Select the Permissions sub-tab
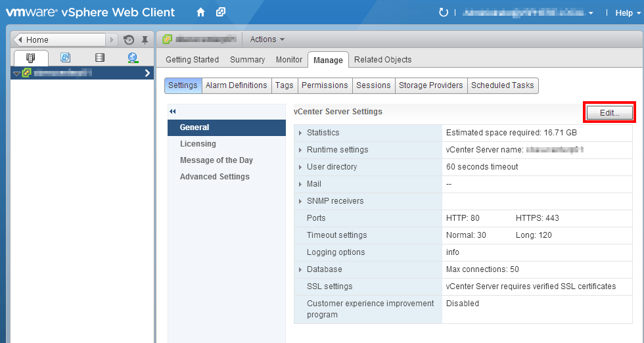Screen dimensions: 644x343 tap(325, 85)
